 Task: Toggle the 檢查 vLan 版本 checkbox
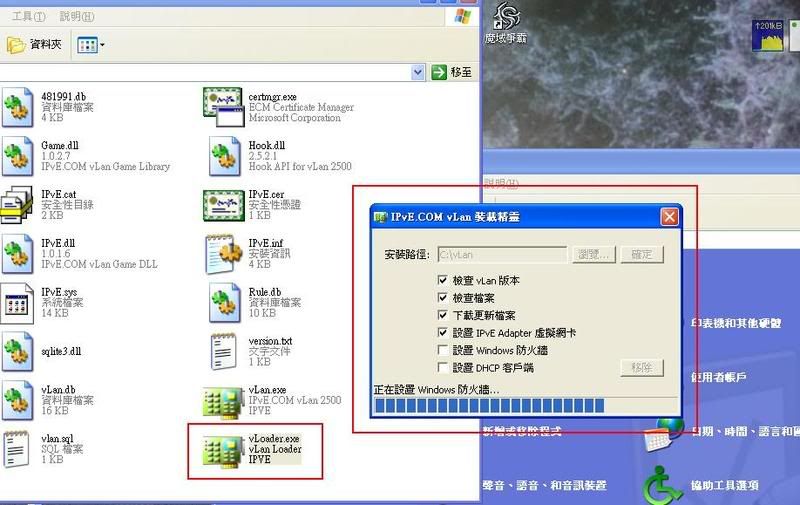[x=442, y=280]
